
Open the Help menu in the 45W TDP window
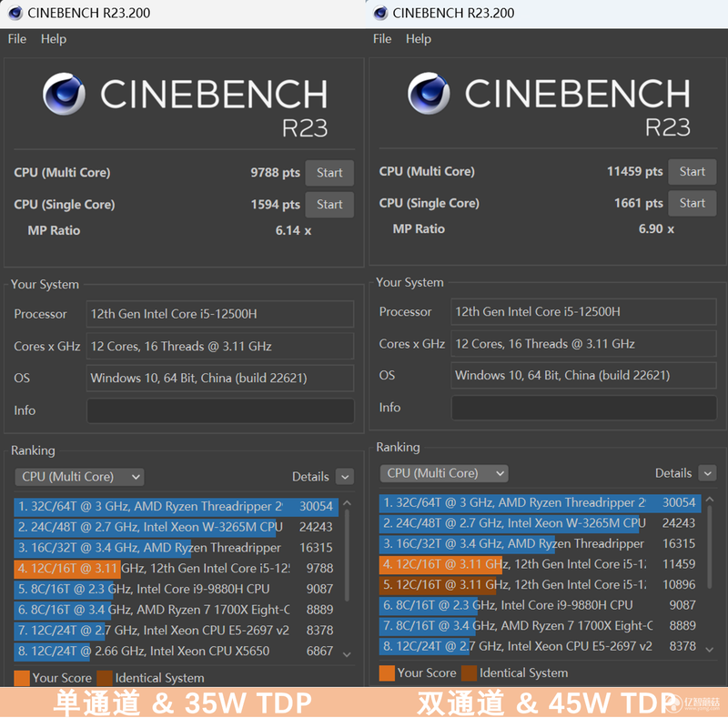pos(419,39)
